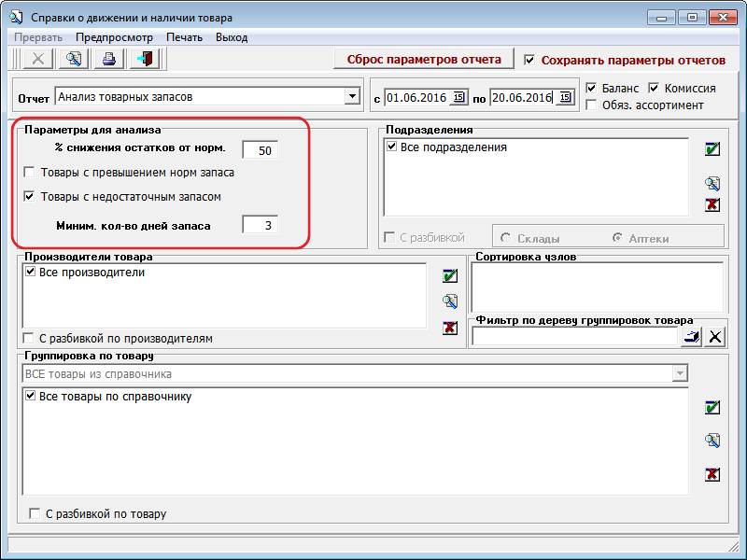Open browse button of product tree filter

point(691,337)
